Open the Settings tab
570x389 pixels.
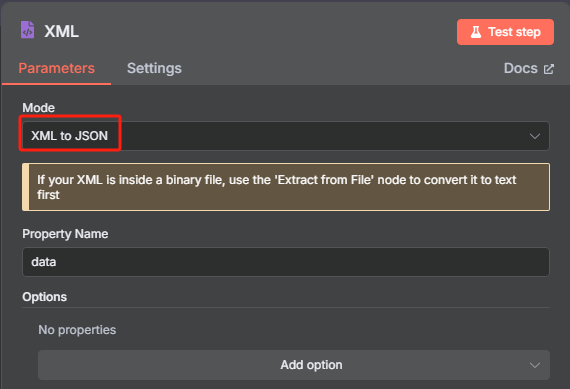[154, 68]
